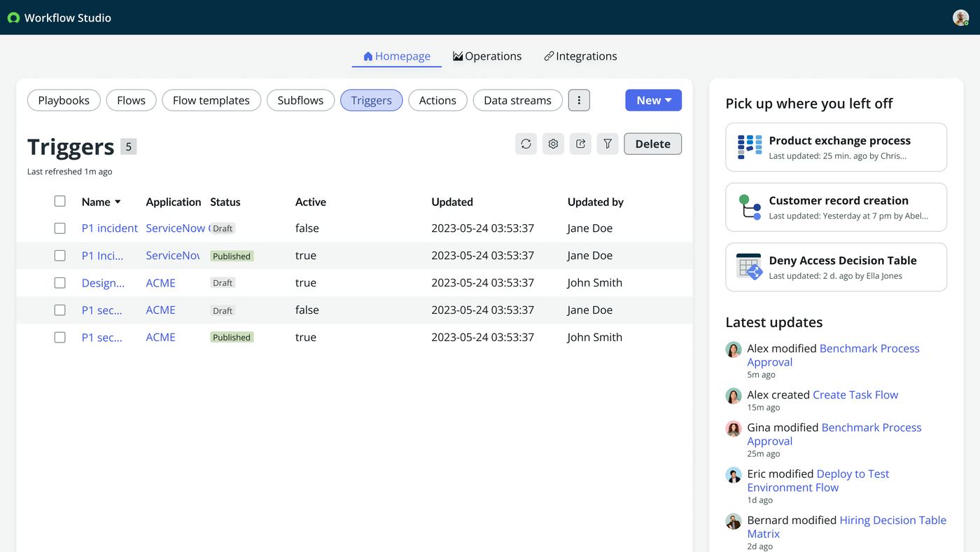980x552 pixels.
Task: Open list settings gear icon
Action: (553, 144)
